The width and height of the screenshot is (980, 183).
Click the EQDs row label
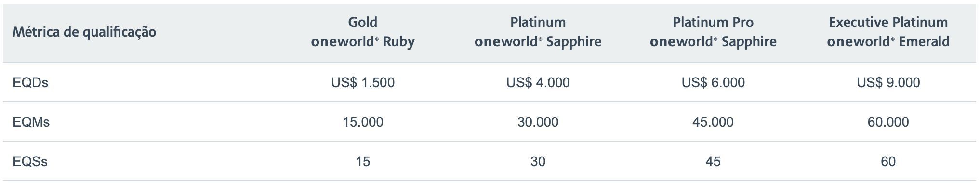click(x=30, y=83)
